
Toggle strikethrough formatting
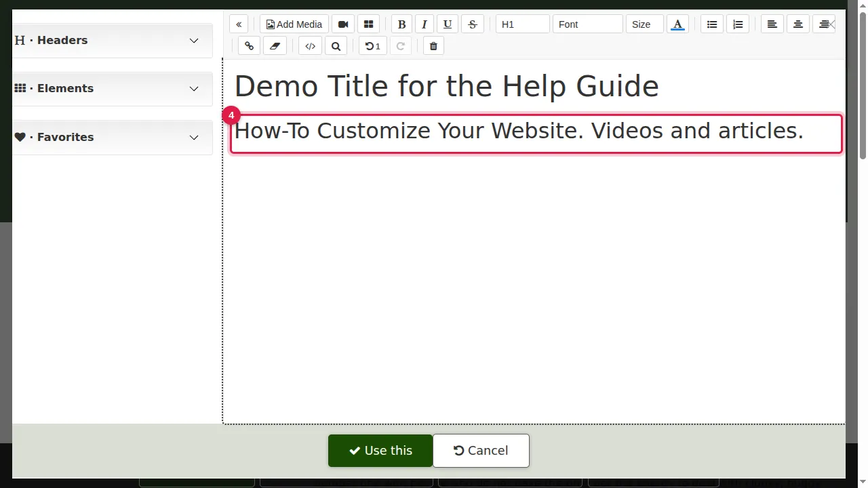(x=473, y=24)
